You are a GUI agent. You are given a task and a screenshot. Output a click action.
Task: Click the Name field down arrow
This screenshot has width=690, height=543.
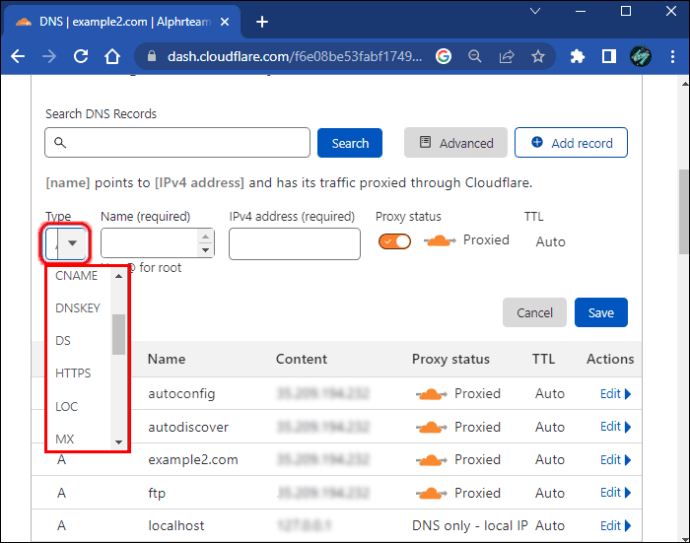(x=206, y=250)
